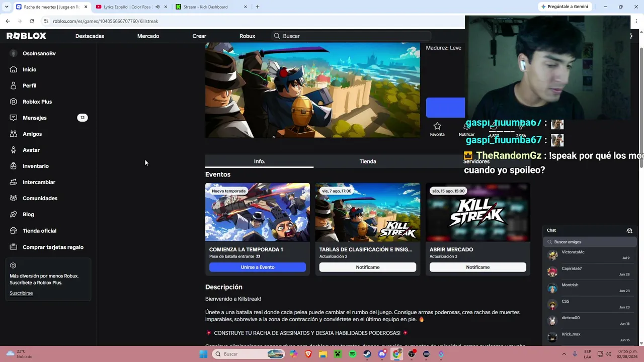
Task: Open the Avatar editor from the sidebar
Action: [x=31, y=150]
